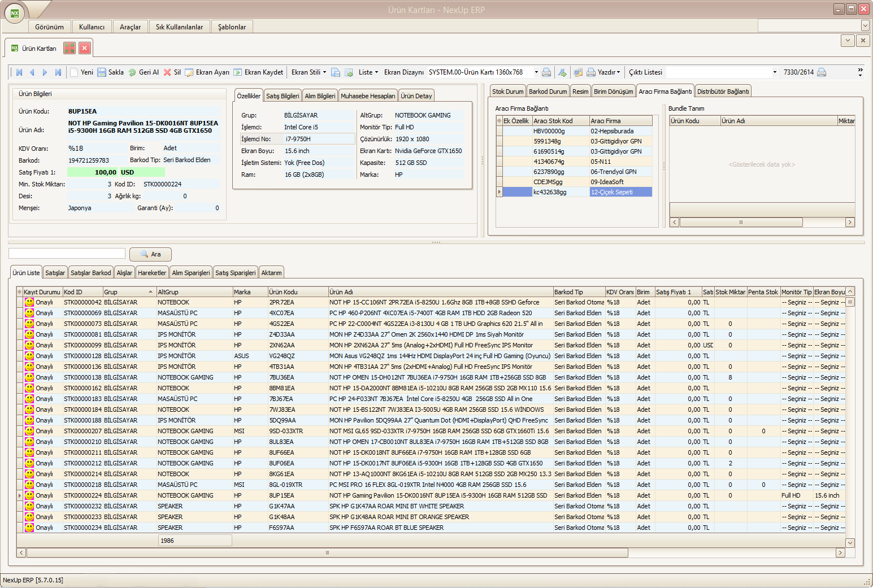Click the printer icon beside Ekran Dizaynı combo

point(546,72)
